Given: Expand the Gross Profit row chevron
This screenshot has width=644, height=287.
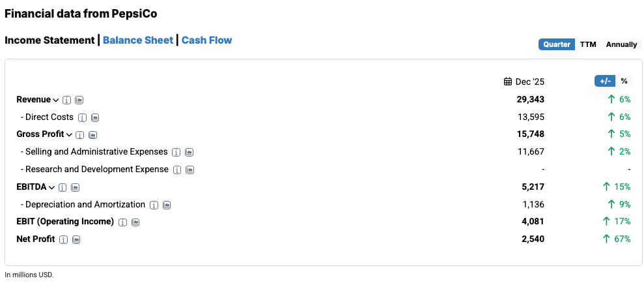Looking at the screenshot, I should pyautogui.click(x=69, y=135).
